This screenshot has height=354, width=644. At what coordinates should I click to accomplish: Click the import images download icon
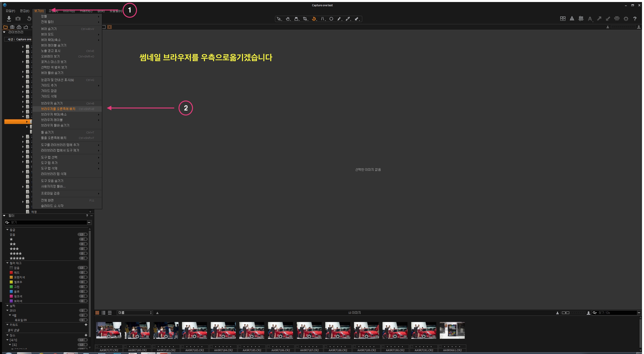tap(9, 19)
